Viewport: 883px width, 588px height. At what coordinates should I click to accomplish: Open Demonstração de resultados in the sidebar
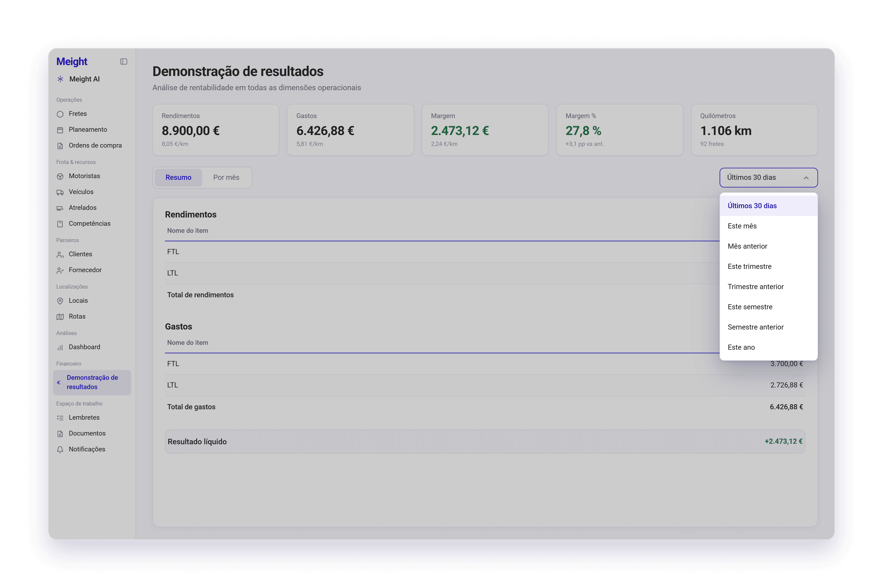(x=92, y=382)
